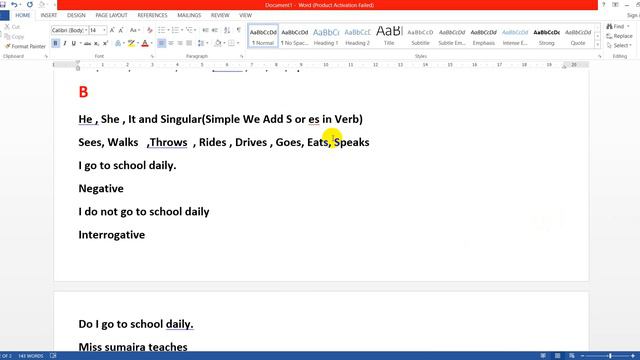640x360 pixels.
Task: Click the zoom slider in status bar
Action: point(610,356)
